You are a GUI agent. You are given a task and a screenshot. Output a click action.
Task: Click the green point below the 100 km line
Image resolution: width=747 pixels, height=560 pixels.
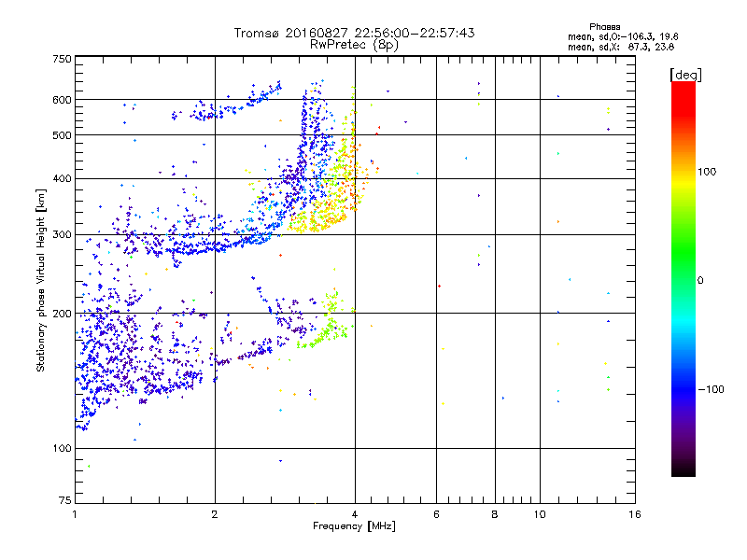[89, 466]
